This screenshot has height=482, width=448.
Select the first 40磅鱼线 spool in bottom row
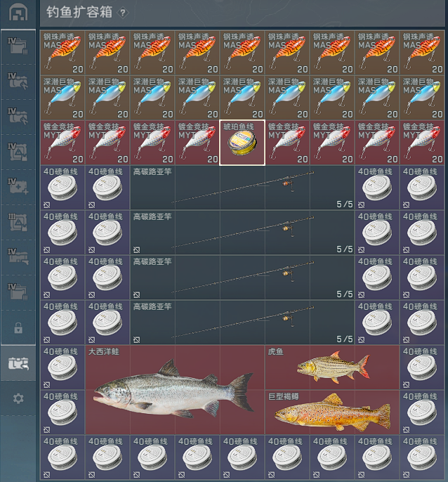(62, 457)
